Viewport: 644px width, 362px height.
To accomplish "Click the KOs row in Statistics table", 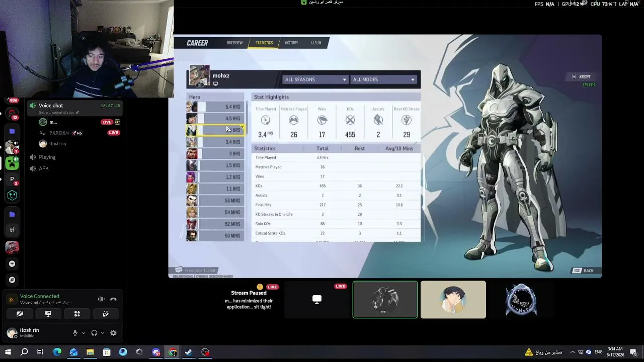I will click(x=336, y=186).
